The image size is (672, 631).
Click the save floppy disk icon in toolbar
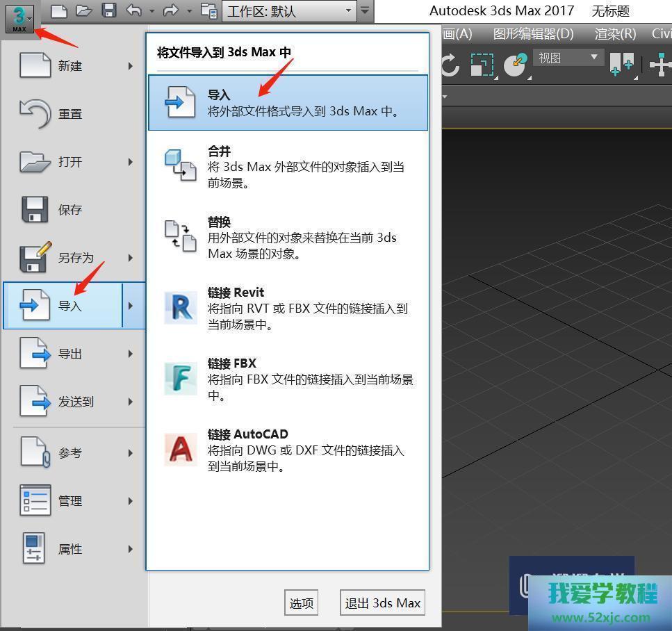tap(109, 10)
